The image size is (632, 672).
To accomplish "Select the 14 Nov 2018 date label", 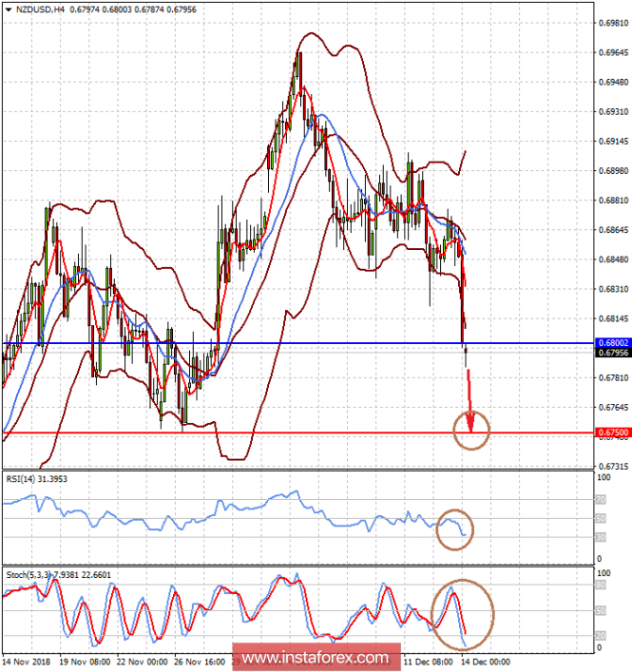I will point(27,662).
